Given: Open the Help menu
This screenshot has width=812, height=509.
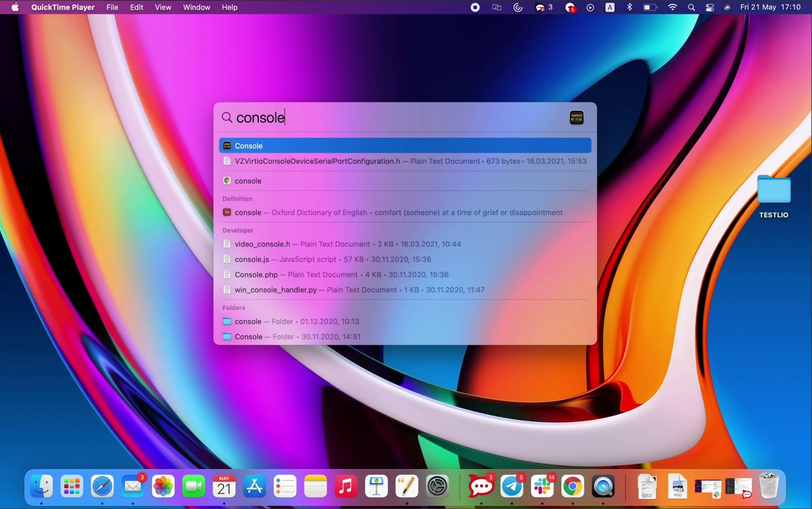Looking at the screenshot, I should [x=229, y=7].
